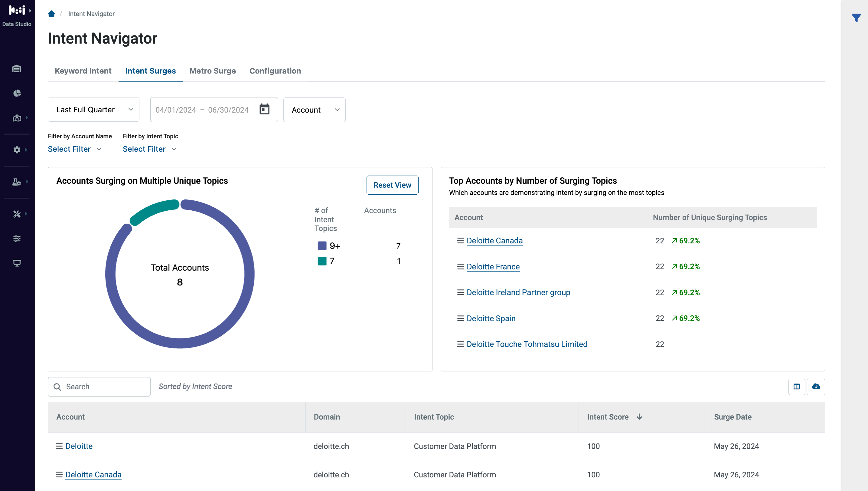
Task: Click the Search input field
Action: pyautogui.click(x=99, y=387)
